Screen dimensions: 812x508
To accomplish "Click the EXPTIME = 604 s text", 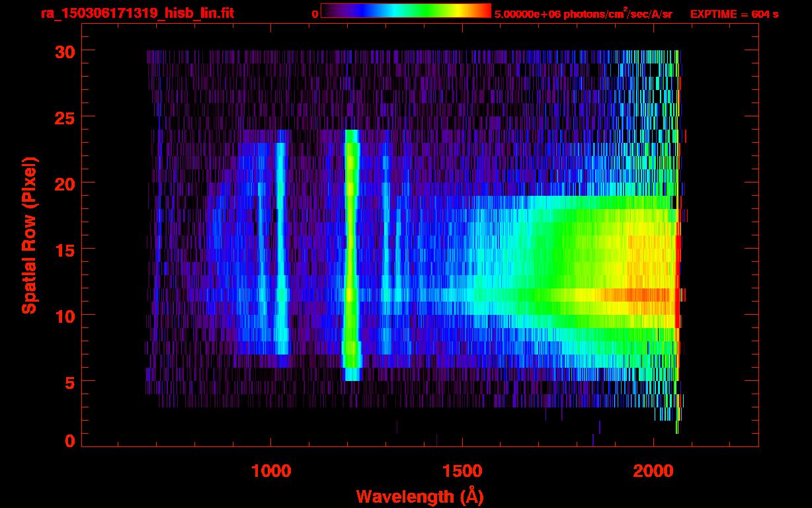I will click(x=734, y=14).
